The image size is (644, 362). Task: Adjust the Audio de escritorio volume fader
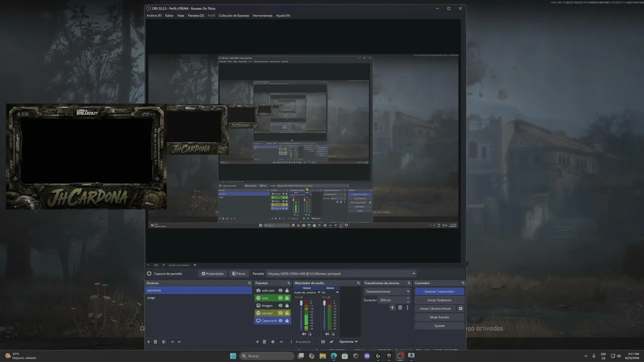click(301, 303)
